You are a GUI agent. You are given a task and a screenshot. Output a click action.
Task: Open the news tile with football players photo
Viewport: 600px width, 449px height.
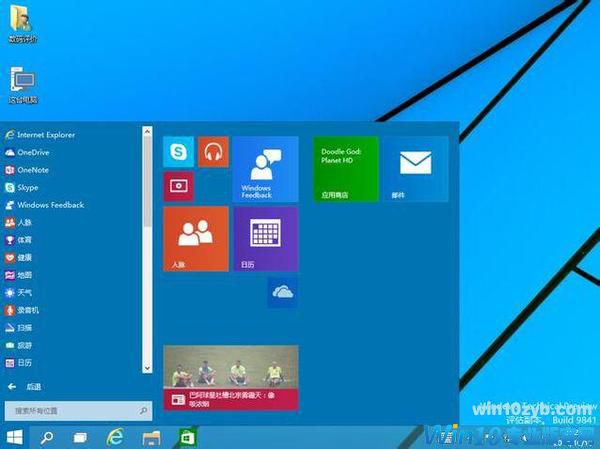[x=230, y=379]
